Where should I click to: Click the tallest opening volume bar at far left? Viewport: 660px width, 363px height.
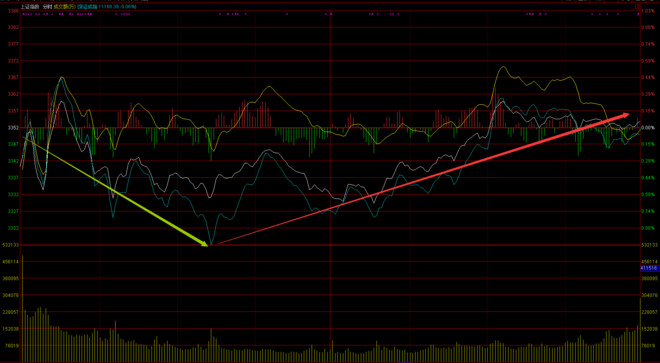coord(22,308)
